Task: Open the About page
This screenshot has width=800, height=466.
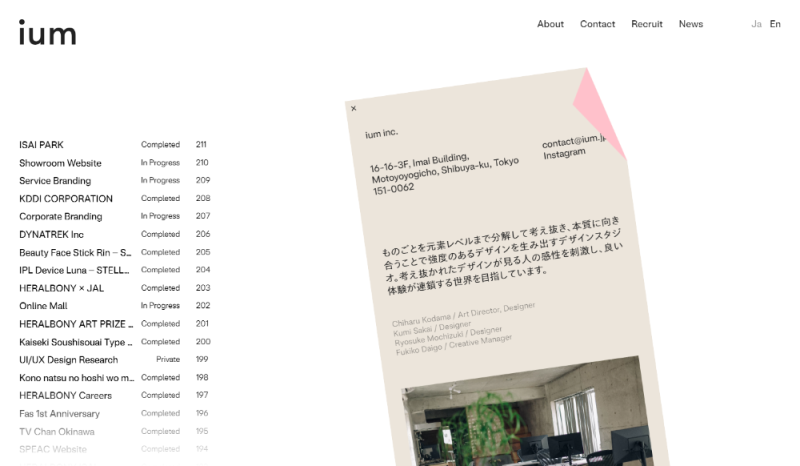Action: pos(550,24)
